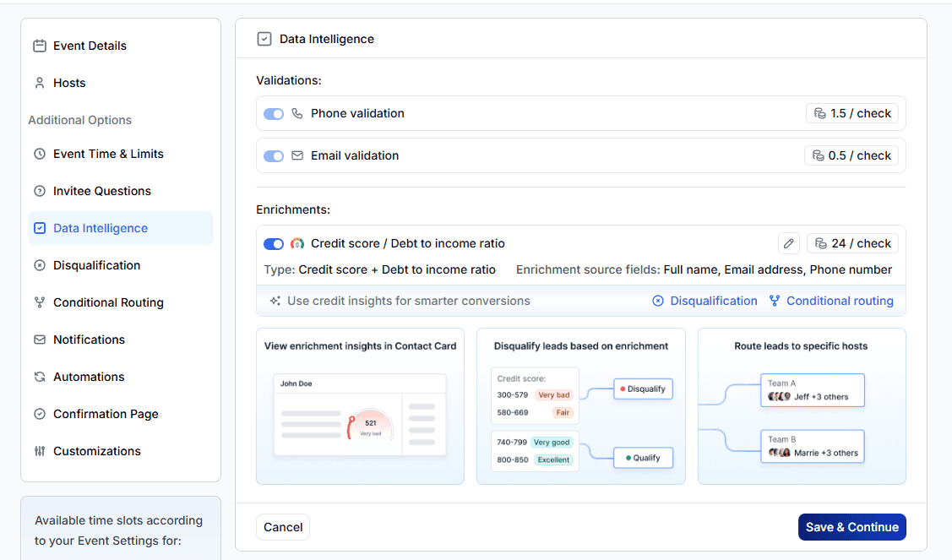Select Automations from the sidebar
Viewport: 952px width, 560px height.
pyautogui.click(x=89, y=377)
